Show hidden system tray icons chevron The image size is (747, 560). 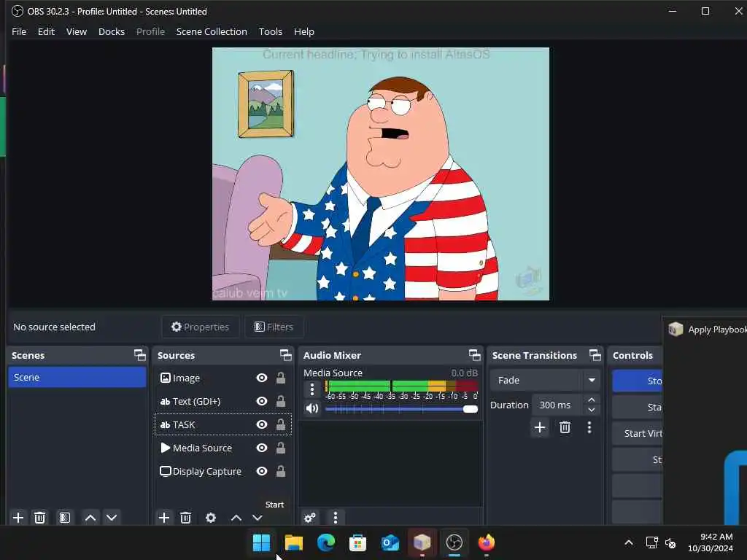(x=629, y=542)
